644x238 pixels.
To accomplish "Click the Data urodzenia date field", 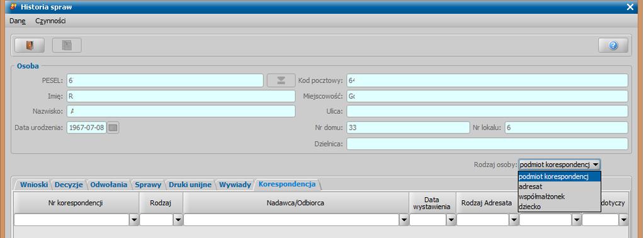I will pos(87,128).
